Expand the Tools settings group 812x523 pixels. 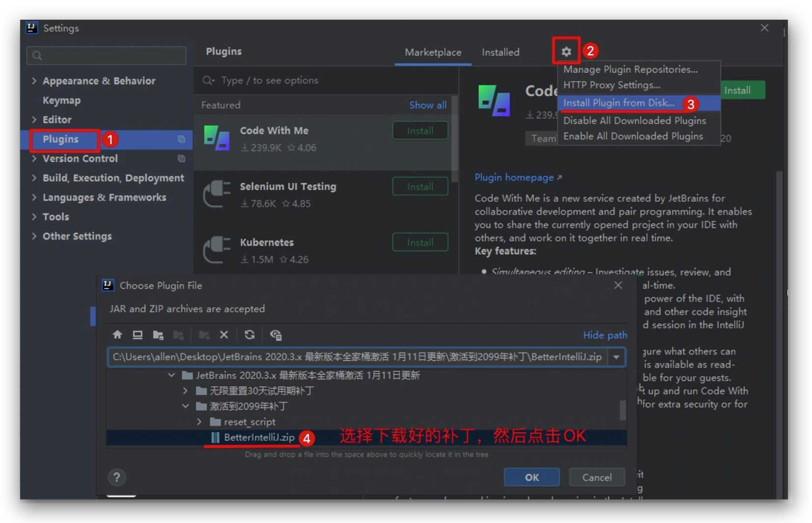[34, 216]
